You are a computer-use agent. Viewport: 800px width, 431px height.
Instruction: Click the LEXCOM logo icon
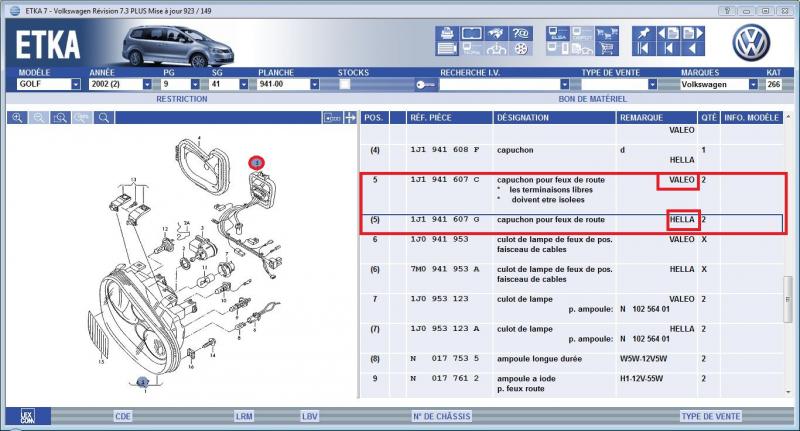point(28,416)
